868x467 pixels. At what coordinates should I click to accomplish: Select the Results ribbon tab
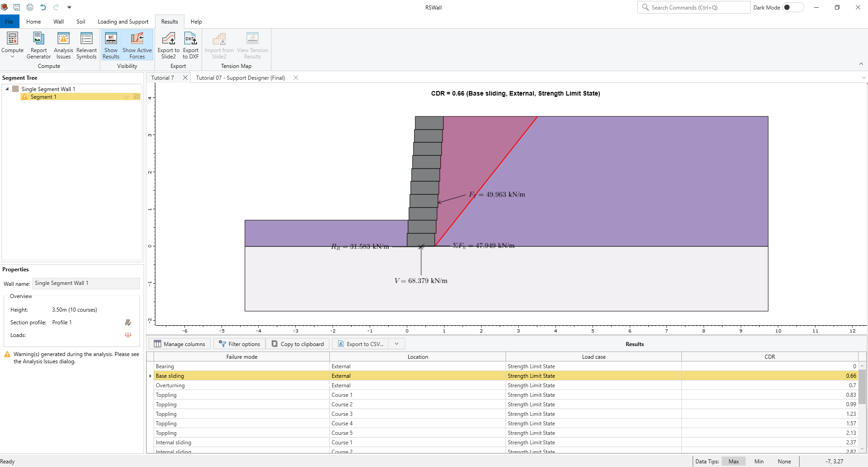point(170,21)
